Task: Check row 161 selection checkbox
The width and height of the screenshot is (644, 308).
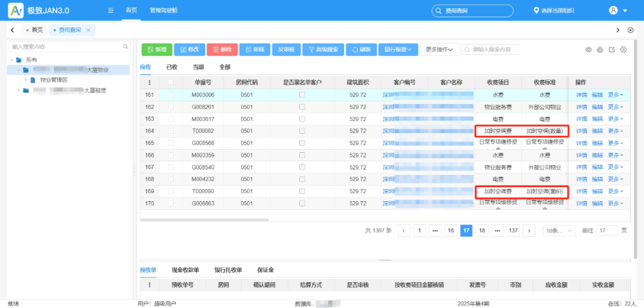Action: 171,95
